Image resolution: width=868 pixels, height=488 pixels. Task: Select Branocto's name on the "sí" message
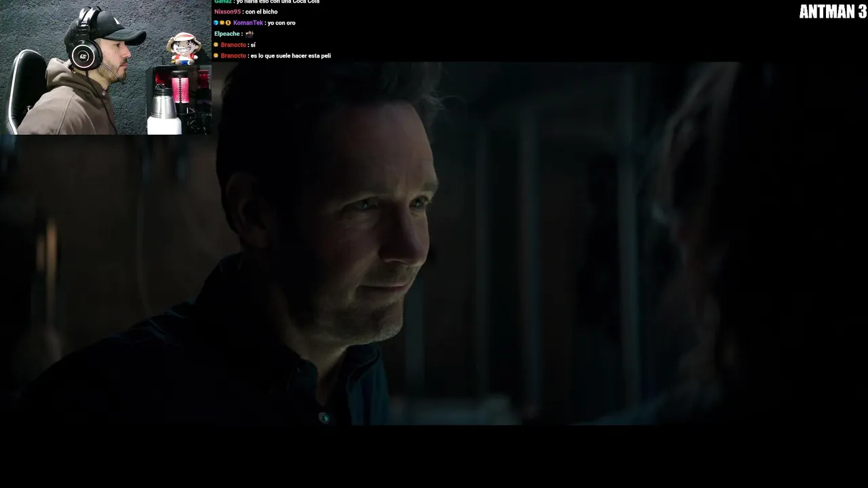(233, 45)
